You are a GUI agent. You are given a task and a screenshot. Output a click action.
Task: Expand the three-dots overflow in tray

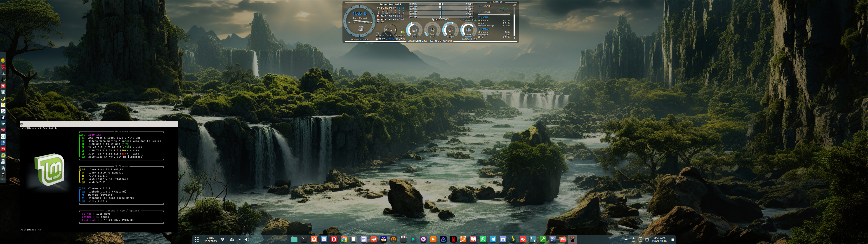click(626, 239)
